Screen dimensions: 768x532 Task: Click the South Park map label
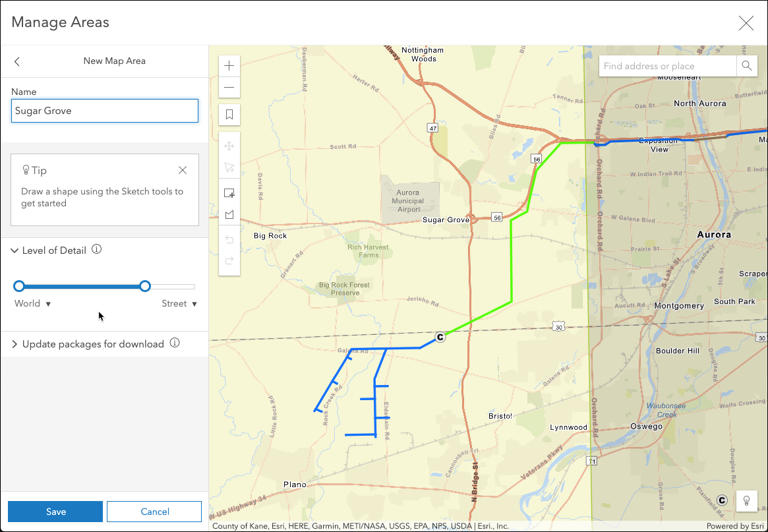tap(734, 301)
